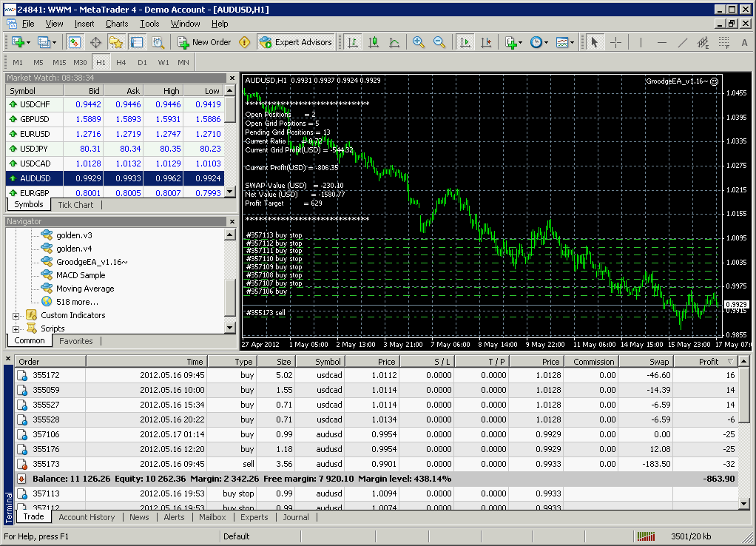
Task: Open the Strategy Tester magnifier icon
Action: click(x=158, y=42)
